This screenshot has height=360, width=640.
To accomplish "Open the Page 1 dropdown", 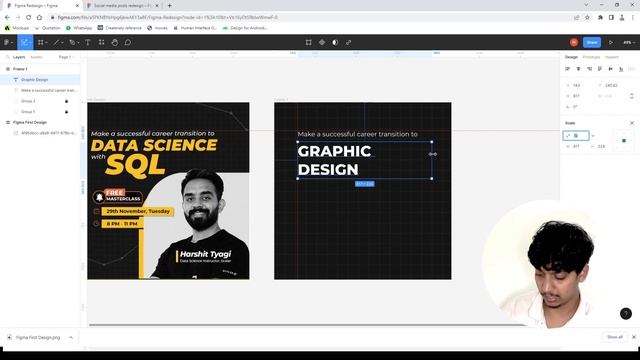I will [66, 57].
